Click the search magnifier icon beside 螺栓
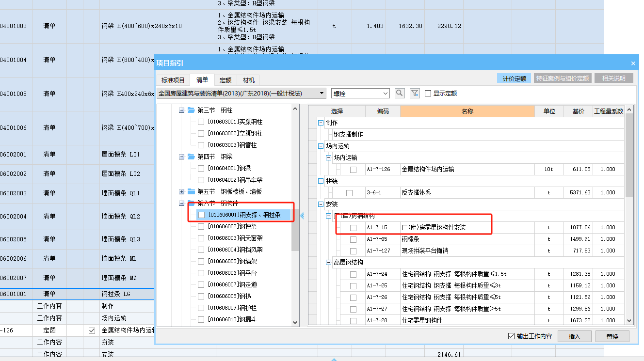Viewport: 644px width, 361px height. click(400, 93)
